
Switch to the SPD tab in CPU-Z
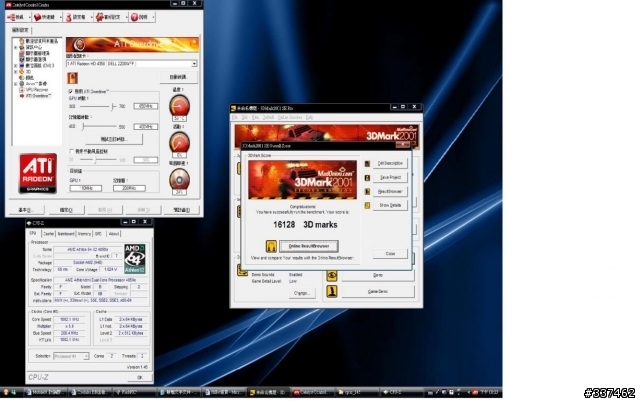[98, 234]
